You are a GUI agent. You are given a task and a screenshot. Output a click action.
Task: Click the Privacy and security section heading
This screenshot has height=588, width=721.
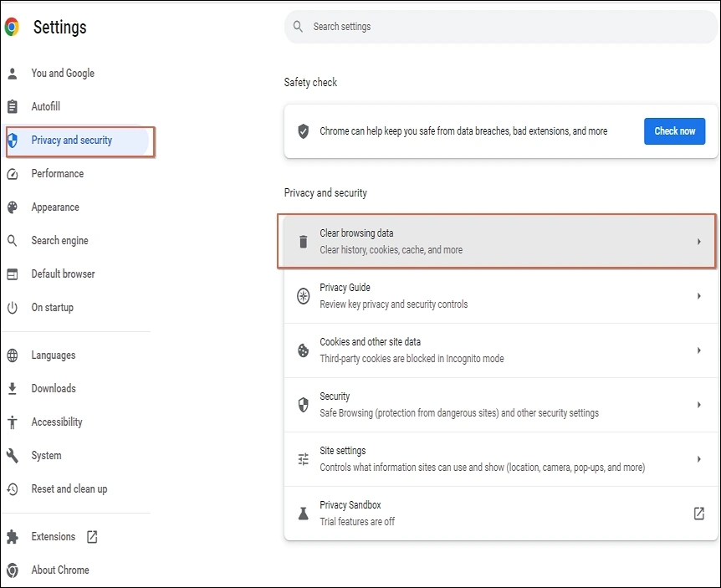click(x=325, y=192)
